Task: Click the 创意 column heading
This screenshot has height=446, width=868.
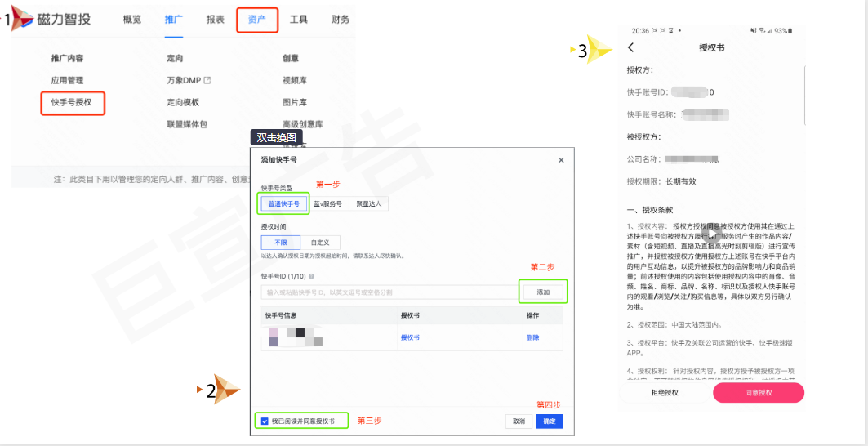Action: [x=291, y=58]
